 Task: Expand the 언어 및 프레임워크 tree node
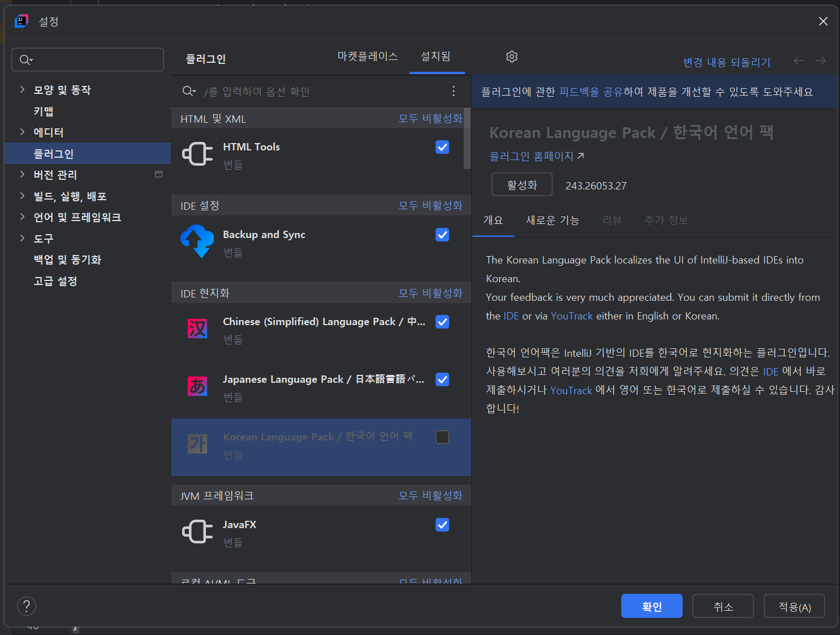pyautogui.click(x=22, y=217)
